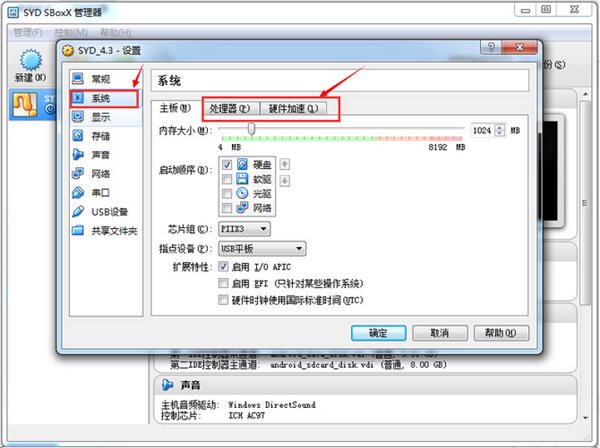600x448 pixels.
Task: Click the memory size spinner arrows
Action: (499, 130)
